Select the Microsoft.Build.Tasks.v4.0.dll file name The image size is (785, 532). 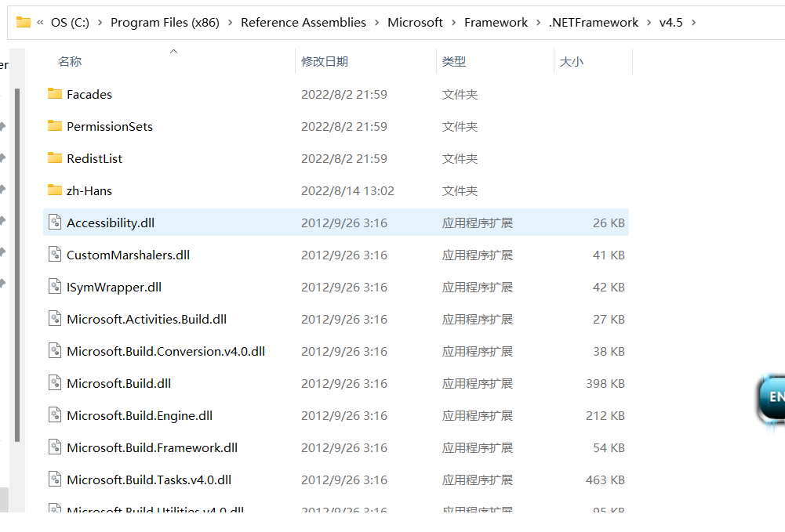[149, 480]
